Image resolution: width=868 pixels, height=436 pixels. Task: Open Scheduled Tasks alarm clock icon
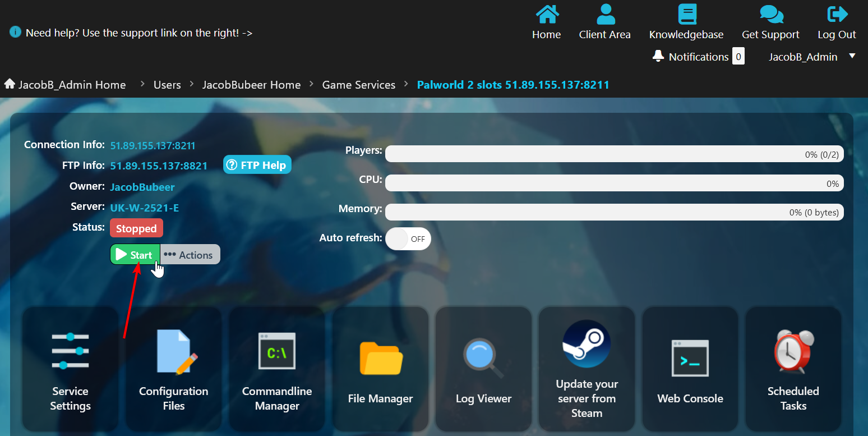[x=793, y=352]
